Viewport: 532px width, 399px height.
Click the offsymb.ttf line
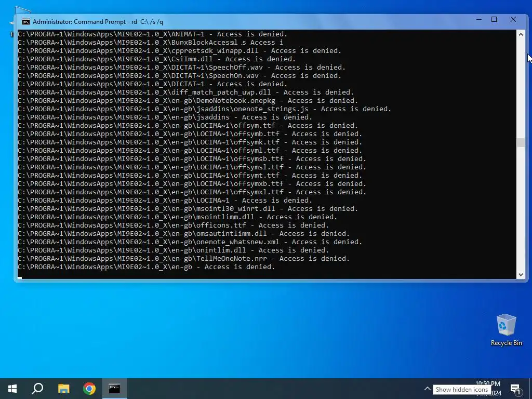(x=190, y=134)
